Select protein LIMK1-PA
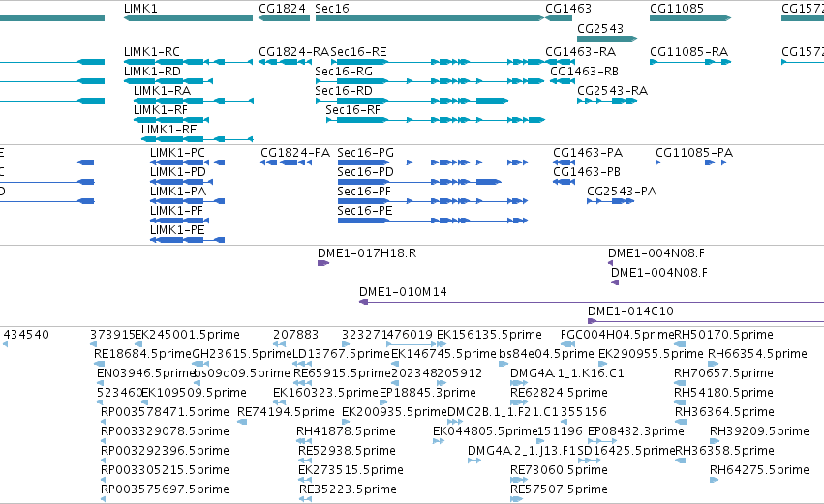824x504 pixels. (178, 192)
